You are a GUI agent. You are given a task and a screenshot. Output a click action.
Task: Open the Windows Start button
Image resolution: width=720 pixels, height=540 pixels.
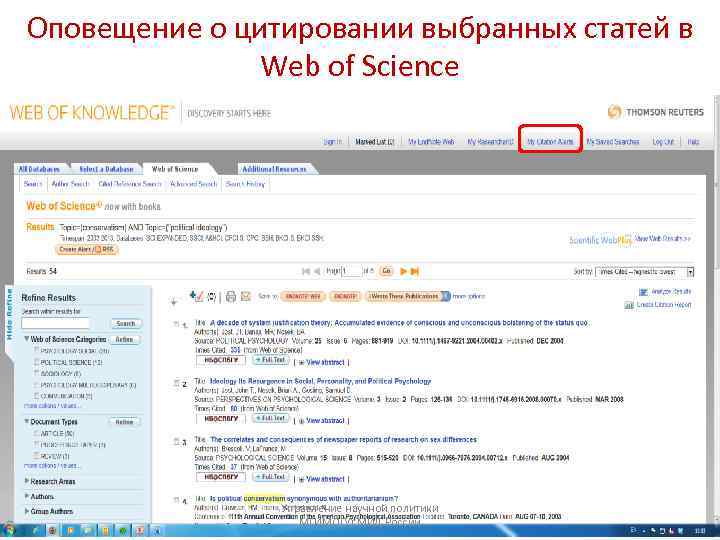click(x=8, y=530)
